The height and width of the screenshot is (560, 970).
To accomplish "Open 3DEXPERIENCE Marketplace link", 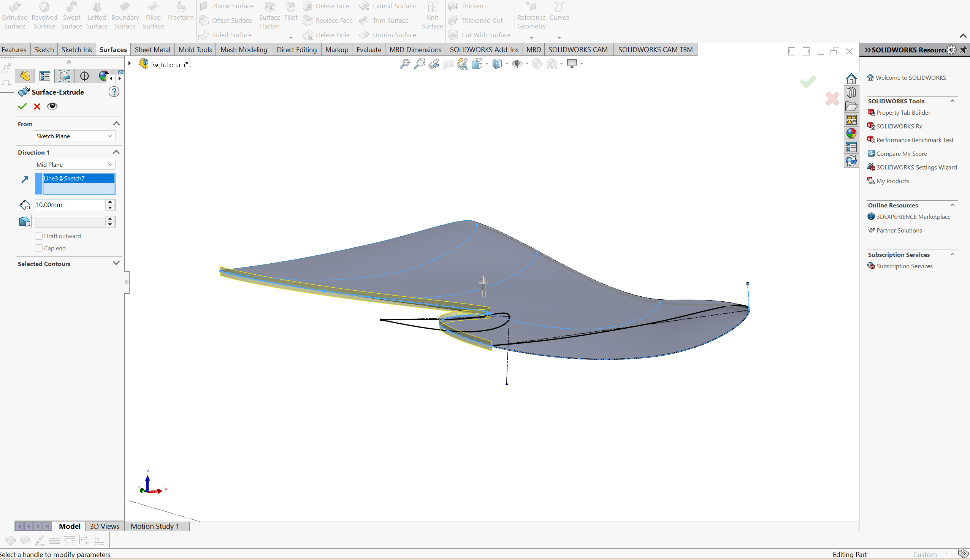I will coord(913,217).
